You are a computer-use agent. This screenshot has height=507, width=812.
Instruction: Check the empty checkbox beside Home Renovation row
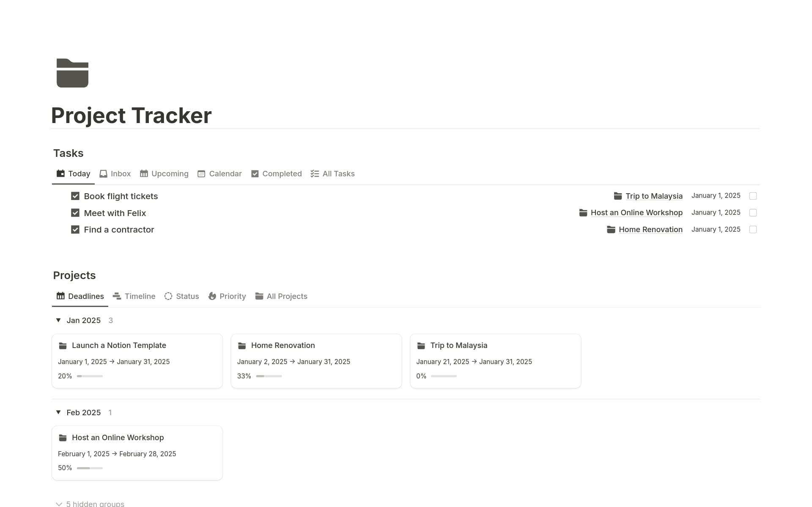point(753,229)
